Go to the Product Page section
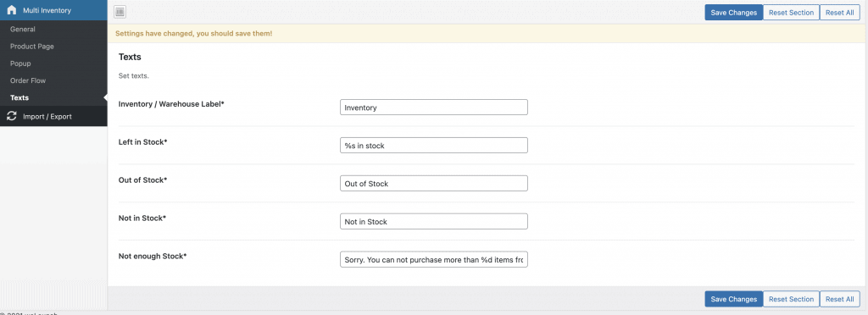Image resolution: width=868 pixels, height=315 pixels. pyautogui.click(x=32, y=47)
